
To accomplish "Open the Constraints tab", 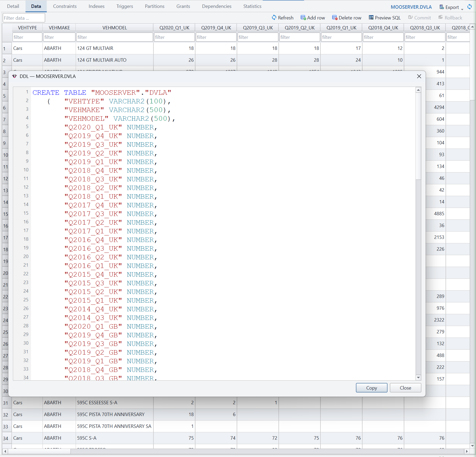I will pos(65,6).
